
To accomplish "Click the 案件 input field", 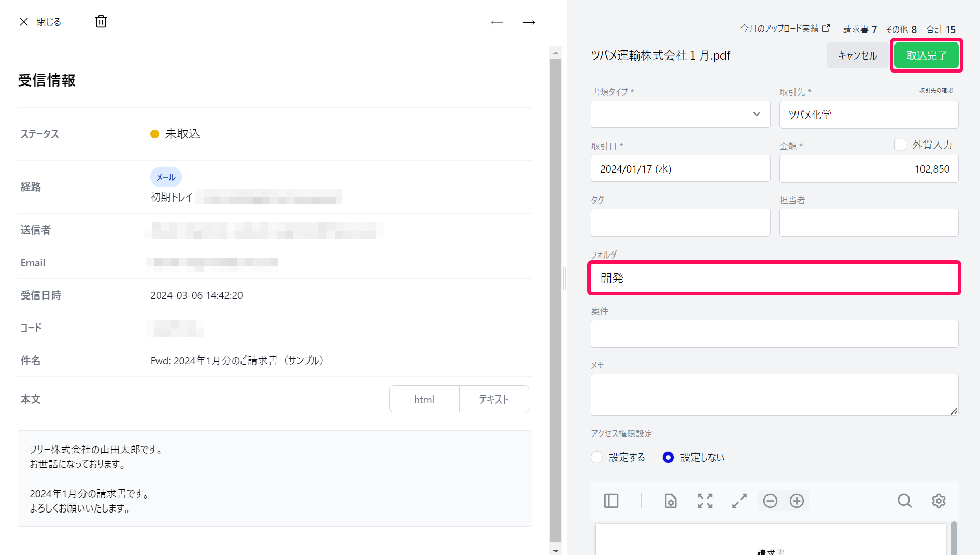I will 774,334.
